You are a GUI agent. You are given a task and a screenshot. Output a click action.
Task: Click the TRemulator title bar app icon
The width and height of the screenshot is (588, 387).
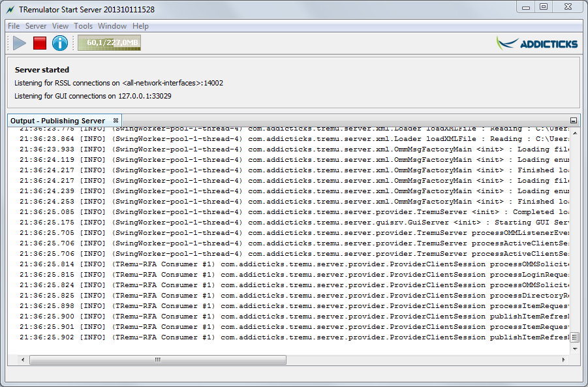[x=10, y=10]
